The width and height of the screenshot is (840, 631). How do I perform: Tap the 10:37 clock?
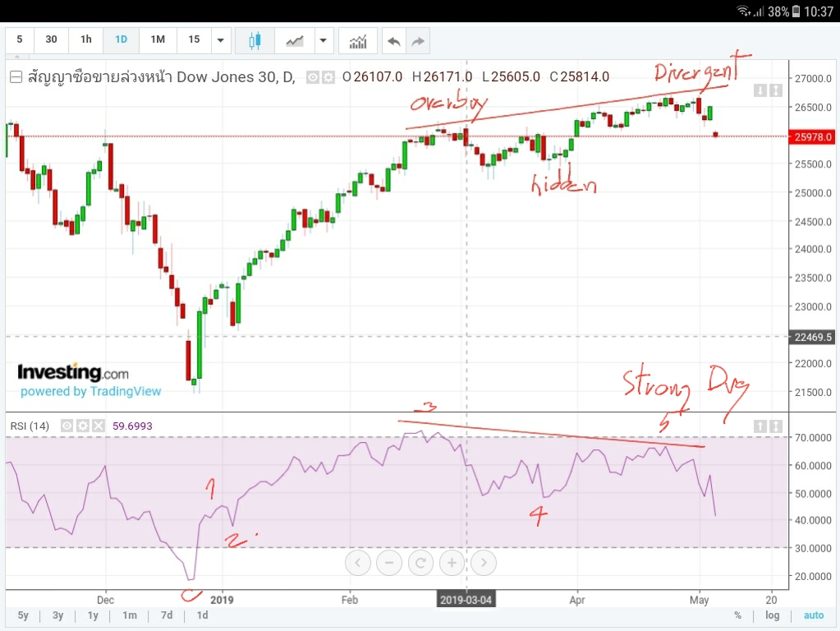[819, 12]
